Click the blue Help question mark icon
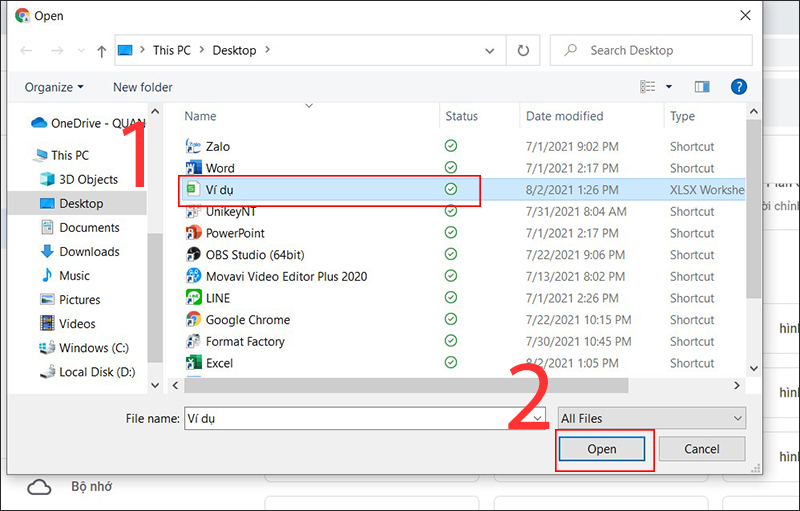 pyautogui.click(x=739, y=87)
